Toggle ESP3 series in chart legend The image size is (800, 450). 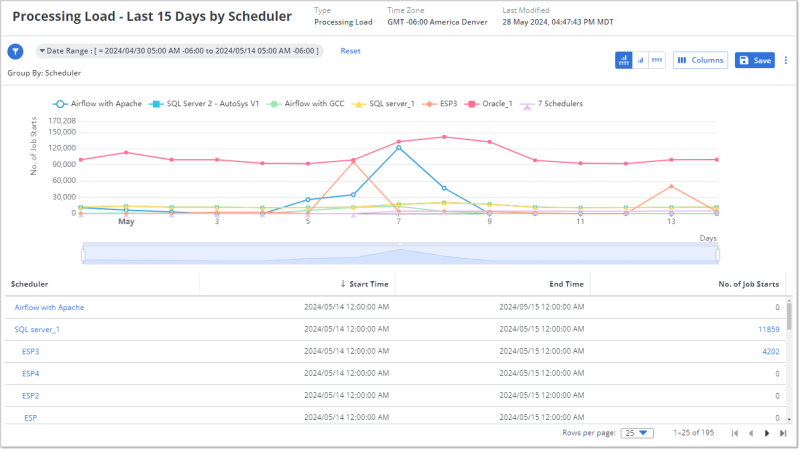tap(440, 103)
